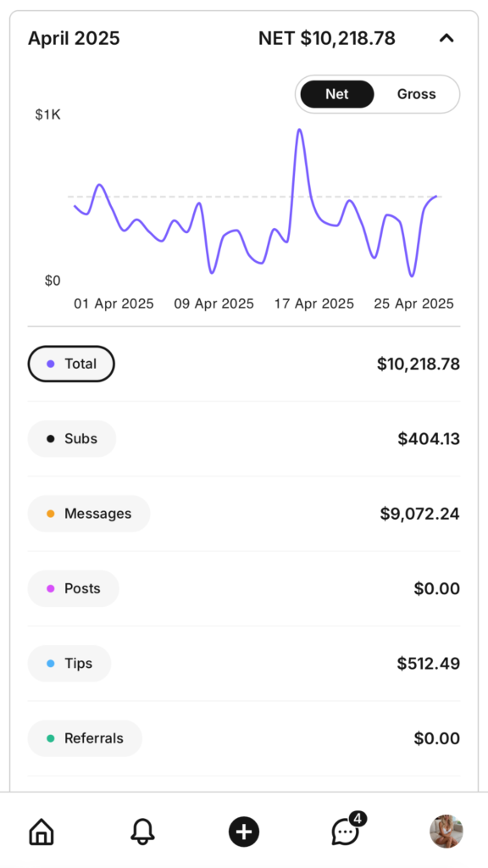This screenshot has height=868, width=488.
Task: Click the April 2025 header title
Action: click(x=74, y=38)
